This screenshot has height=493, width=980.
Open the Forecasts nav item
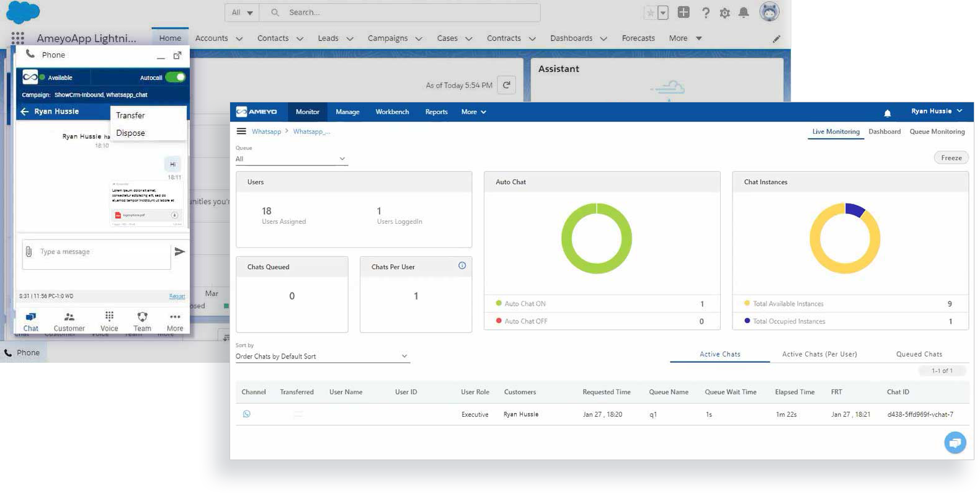638,38
